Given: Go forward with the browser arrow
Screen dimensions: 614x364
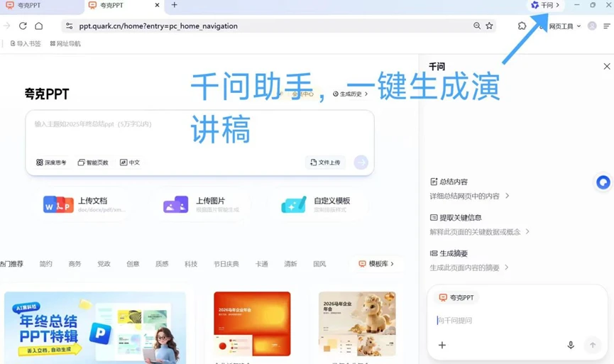Looking at the screenshot, I should pyautogui.click(x=6, y=26).
